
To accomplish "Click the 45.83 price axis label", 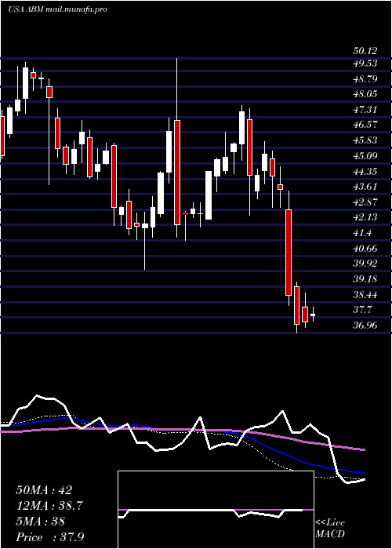I will pyautogui.click(x=365, y=140).
